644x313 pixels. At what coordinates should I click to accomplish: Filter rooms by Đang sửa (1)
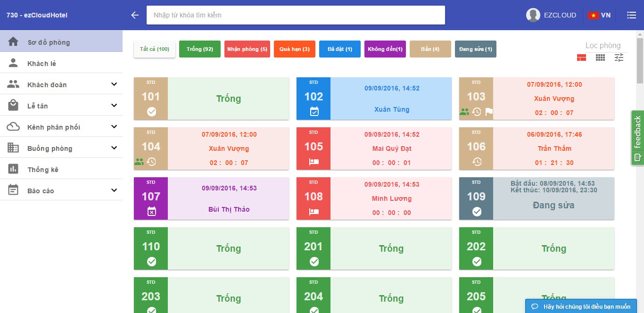point(475,49)
